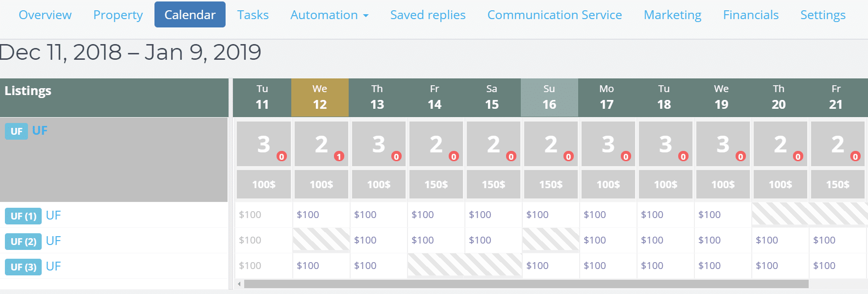Click the horizontal scrollbar left arrow
The width and height of the screenshot is (868, 294).
coord(239,283)
